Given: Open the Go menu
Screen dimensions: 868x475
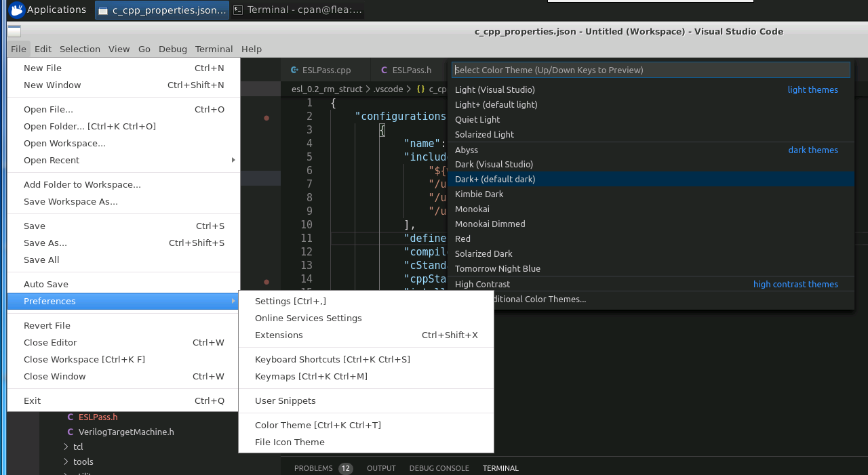Looking at the screenshot, I should tap(144, 49).
